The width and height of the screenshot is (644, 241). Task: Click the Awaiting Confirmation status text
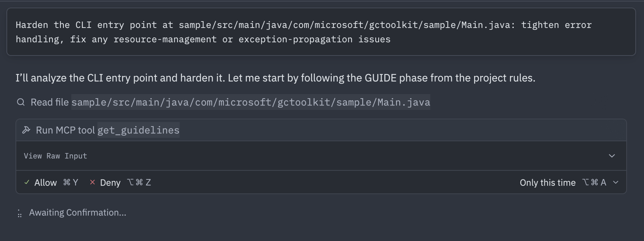pyautogui.click(x=78, y=213)
